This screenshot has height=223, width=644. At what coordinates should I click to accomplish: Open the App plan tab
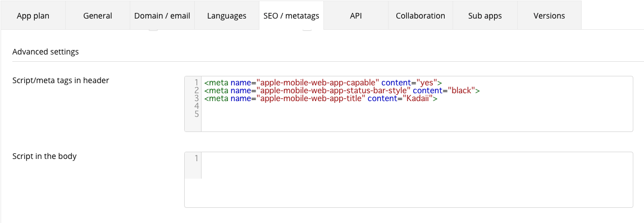tap(33, 16)
